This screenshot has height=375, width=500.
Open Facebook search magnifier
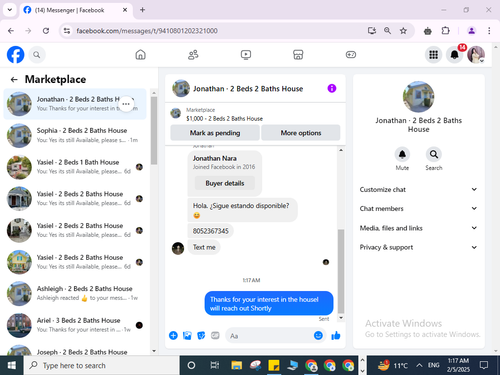click(x=37, y=55)
